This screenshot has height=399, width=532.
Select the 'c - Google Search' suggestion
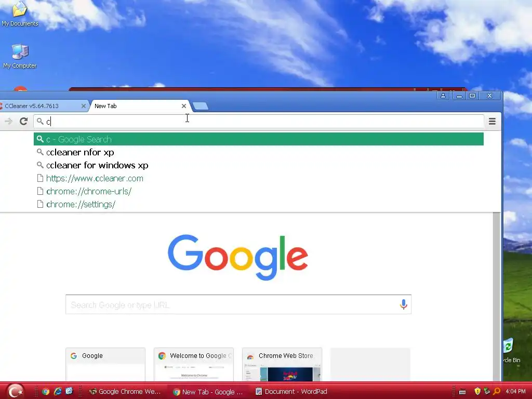click(259, 139)
